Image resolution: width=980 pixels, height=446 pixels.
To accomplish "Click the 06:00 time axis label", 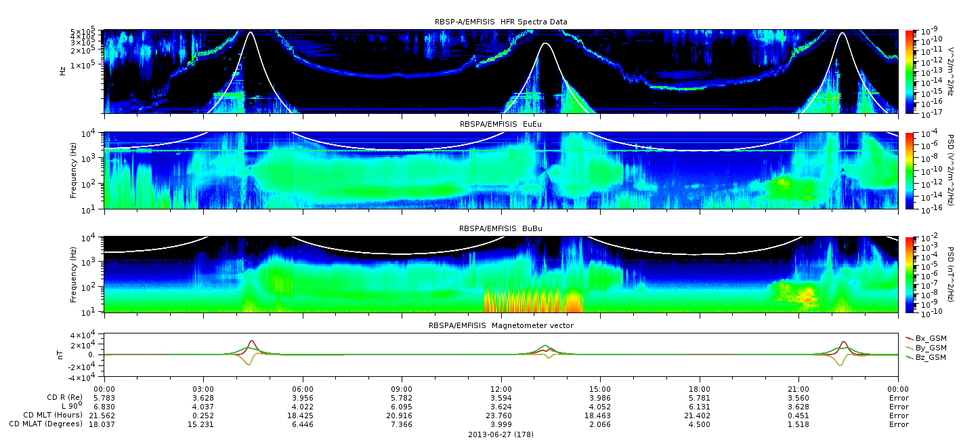I will pyautogui.click(x=302, y=389).
